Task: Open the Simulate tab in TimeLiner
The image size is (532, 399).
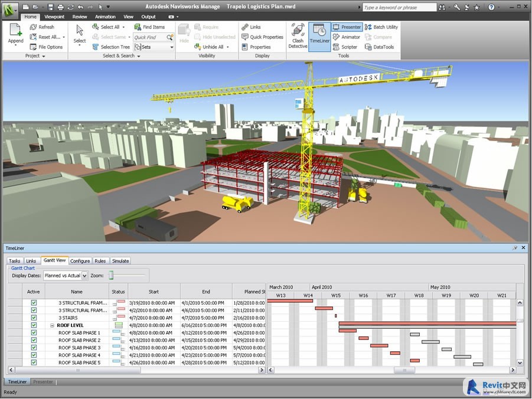Action: pos(120,261)
